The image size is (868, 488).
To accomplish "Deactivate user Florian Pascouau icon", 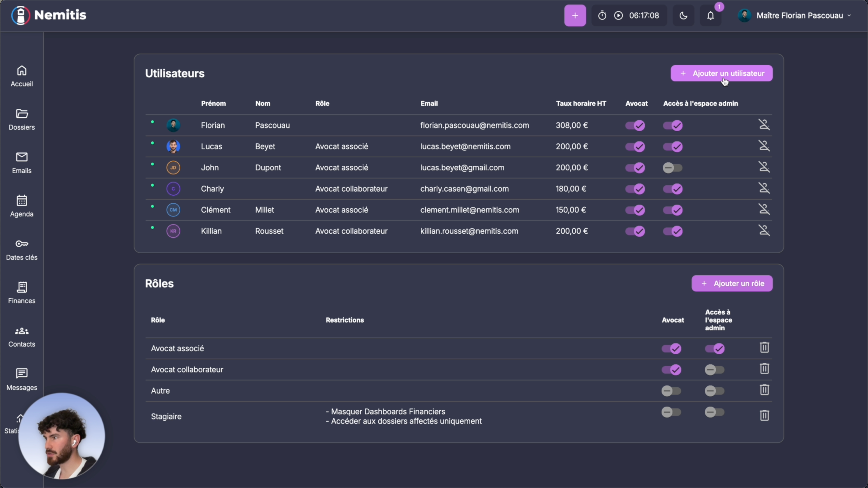I will [764, 125].
